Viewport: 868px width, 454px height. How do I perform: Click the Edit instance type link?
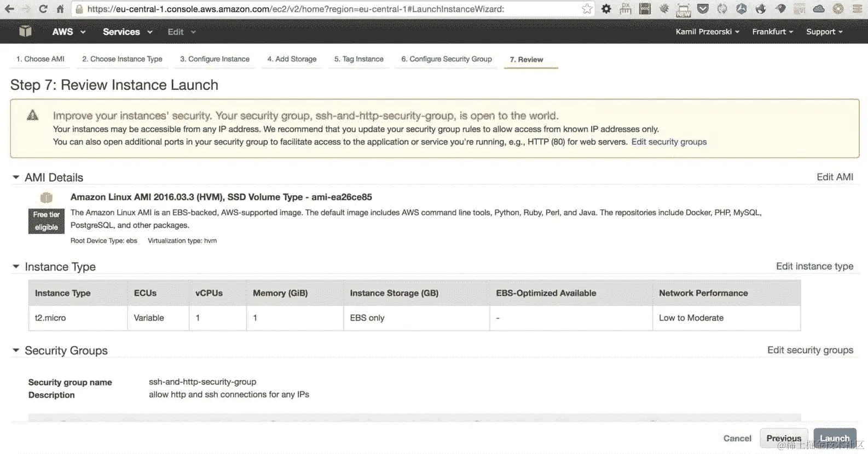tap(814, 266)
